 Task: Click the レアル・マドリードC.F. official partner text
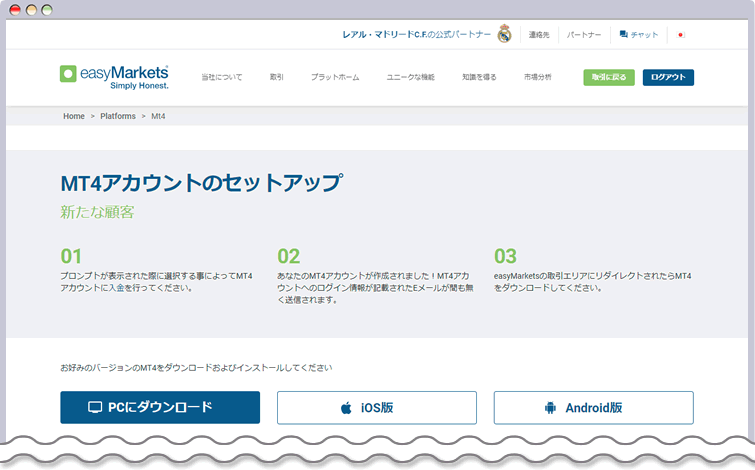[x=417, y=35]
